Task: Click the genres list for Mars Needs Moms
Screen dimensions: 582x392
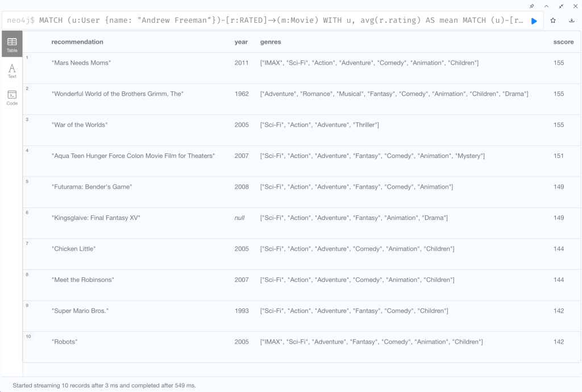Action: 369,62
